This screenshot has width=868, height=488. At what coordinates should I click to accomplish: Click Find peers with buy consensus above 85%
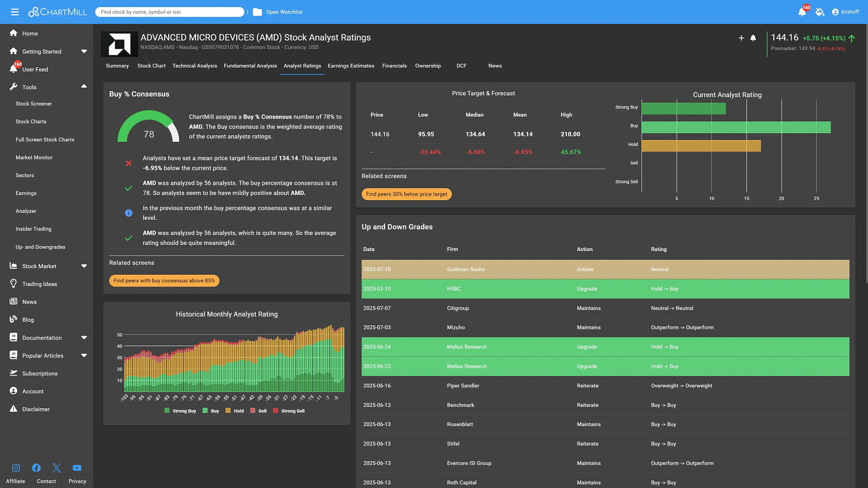click(165, 281)
